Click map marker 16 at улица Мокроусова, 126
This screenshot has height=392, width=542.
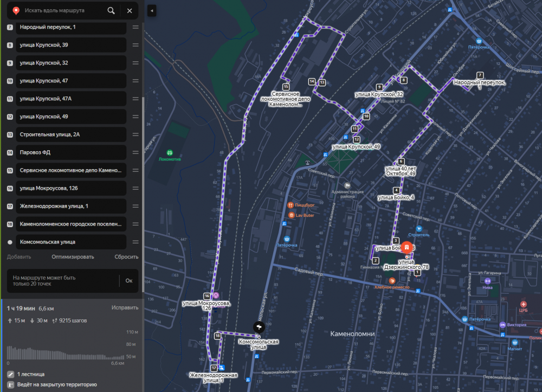pyautogui.click(x=207, y=296)
